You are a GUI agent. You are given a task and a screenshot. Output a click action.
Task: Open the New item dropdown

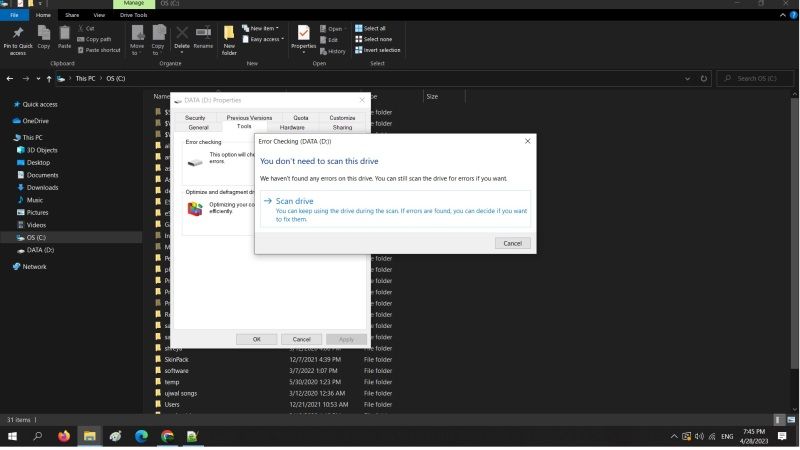pyautogui.click(x=261, y=29)
